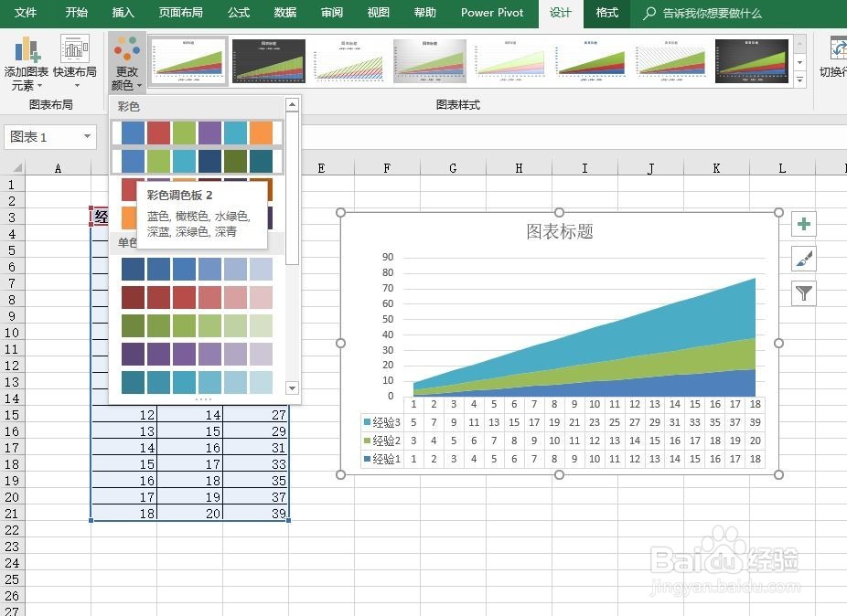Choose the first monochromatic blue palette under 单色

[196, 271]
